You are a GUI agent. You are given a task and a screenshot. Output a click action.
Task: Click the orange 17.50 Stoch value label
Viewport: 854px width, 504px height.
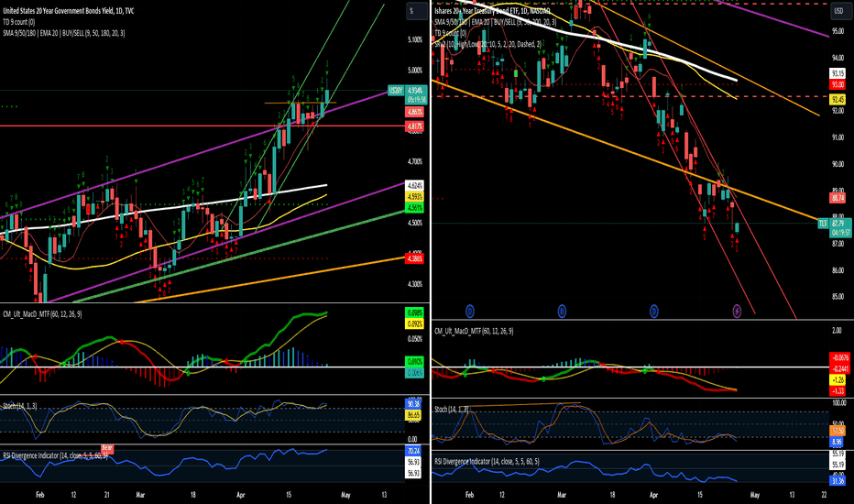click(838, 431)
